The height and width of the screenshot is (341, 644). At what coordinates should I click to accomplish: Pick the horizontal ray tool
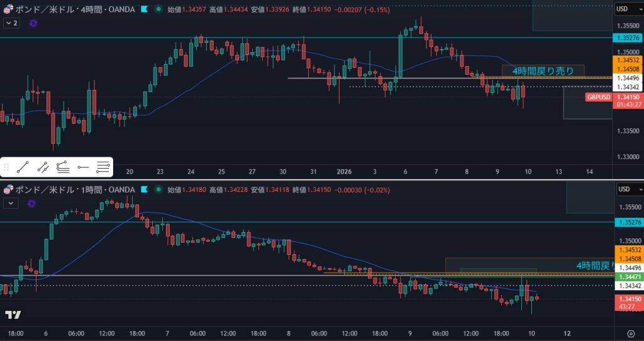pyautogui.click(x=83, y=167)
